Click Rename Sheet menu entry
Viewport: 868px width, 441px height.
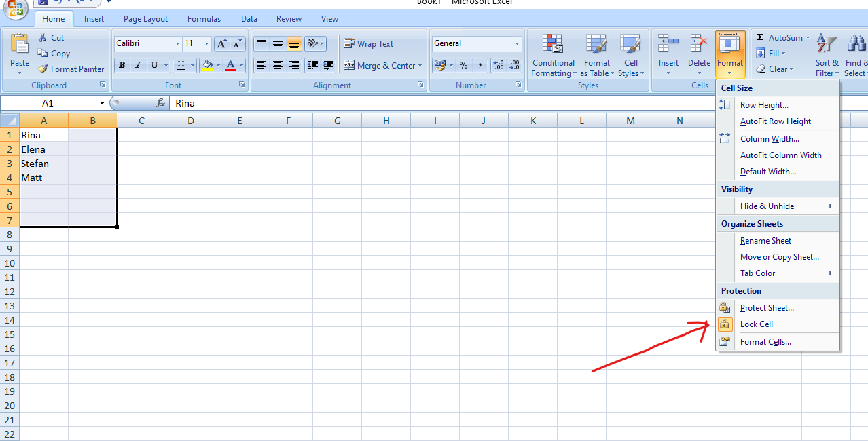pos(778,241)
